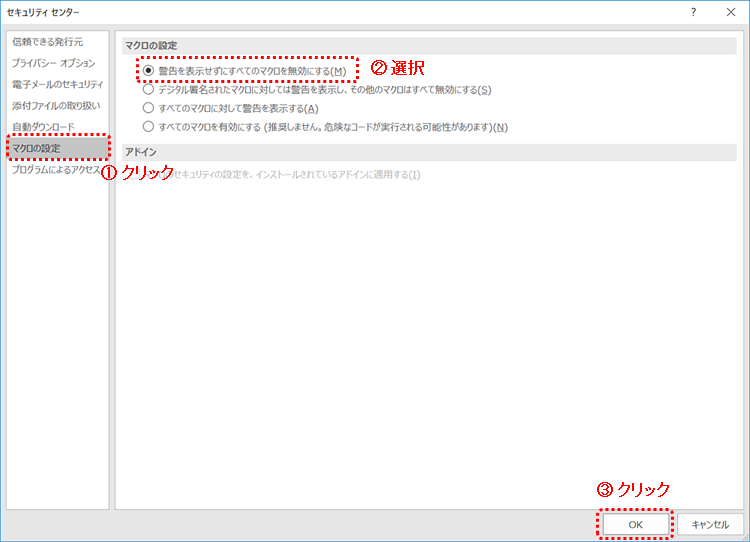This screenshot has width=750, height=542.
Task: Open 添付ファイルの取り扱い settings
Action: [x=55, y=105]
